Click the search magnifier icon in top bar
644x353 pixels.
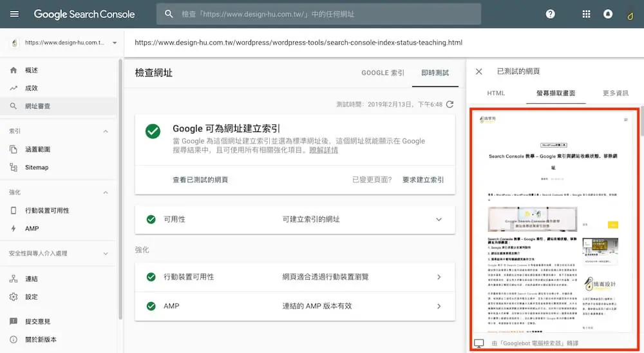(x=169, y=14)
